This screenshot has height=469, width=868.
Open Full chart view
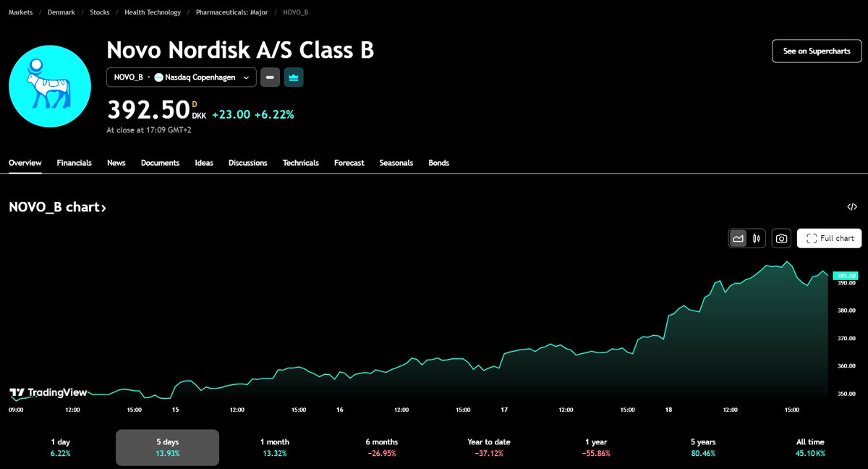829,238
